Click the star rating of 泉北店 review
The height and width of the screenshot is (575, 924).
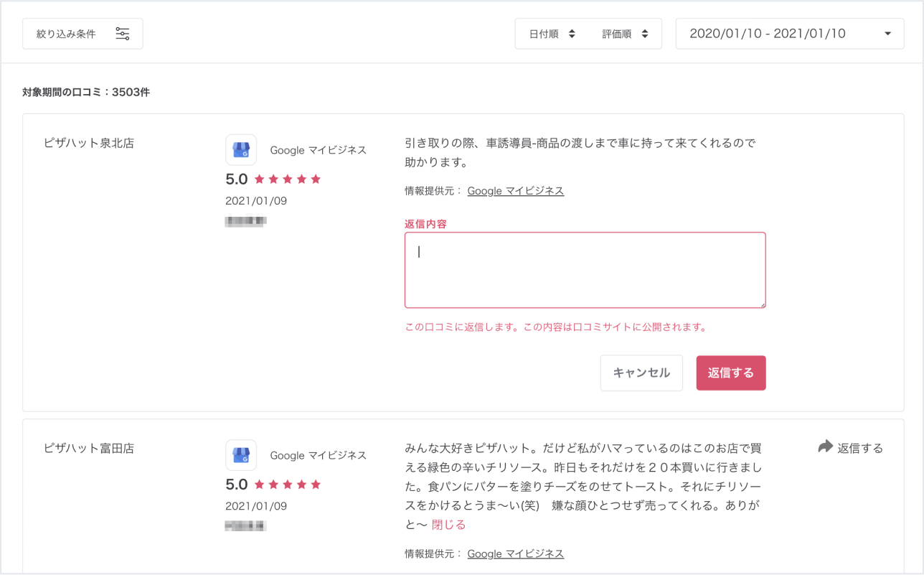[x=288, y=179]
